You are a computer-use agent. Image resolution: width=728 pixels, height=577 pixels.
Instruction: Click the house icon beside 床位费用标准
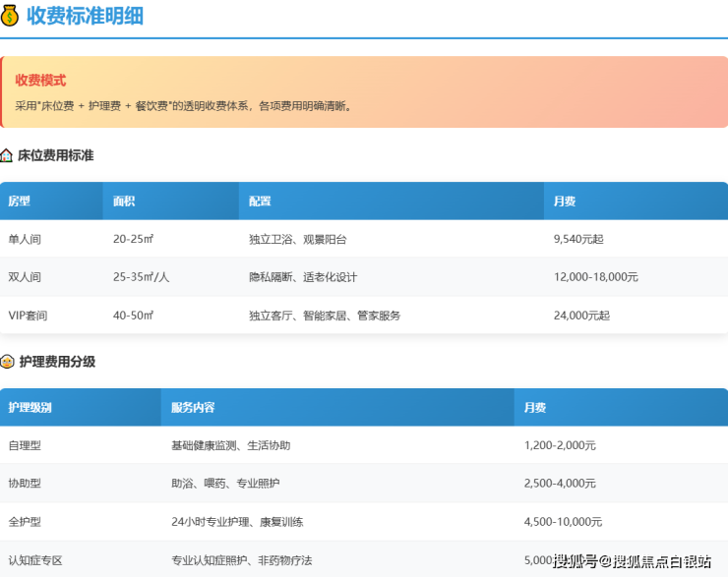(7, 155)
